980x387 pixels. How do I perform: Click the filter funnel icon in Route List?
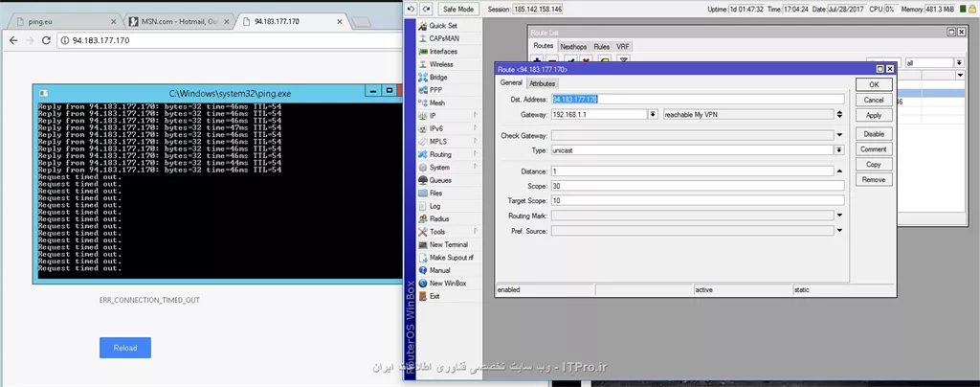click(622, 60)
